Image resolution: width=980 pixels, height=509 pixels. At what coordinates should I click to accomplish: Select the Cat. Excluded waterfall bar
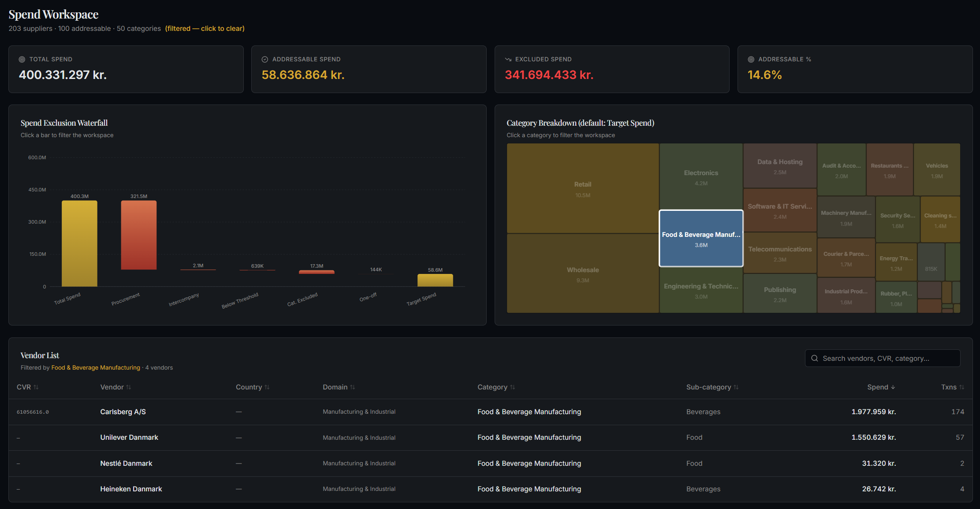pyautogui.click(x=317, y=272)
